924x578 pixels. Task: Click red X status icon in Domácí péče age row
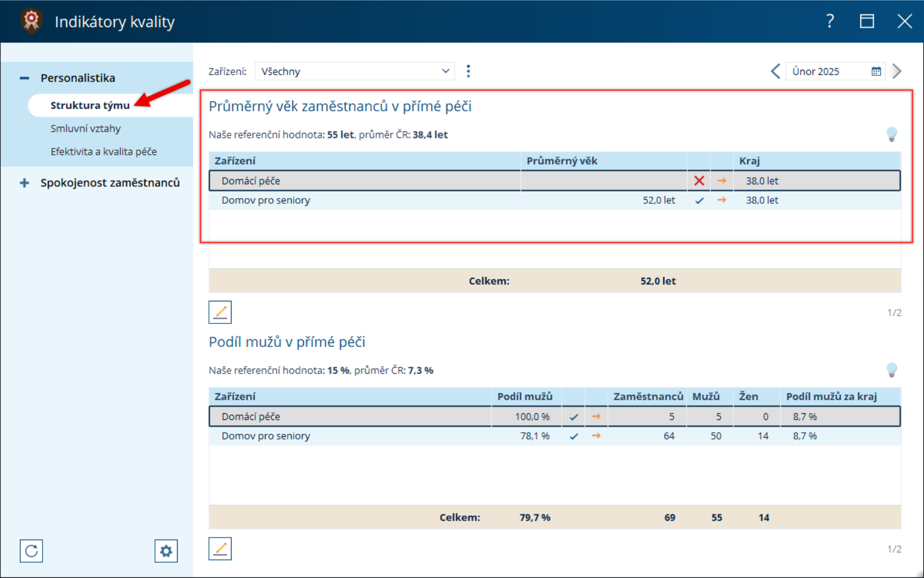tap(699, 181)
